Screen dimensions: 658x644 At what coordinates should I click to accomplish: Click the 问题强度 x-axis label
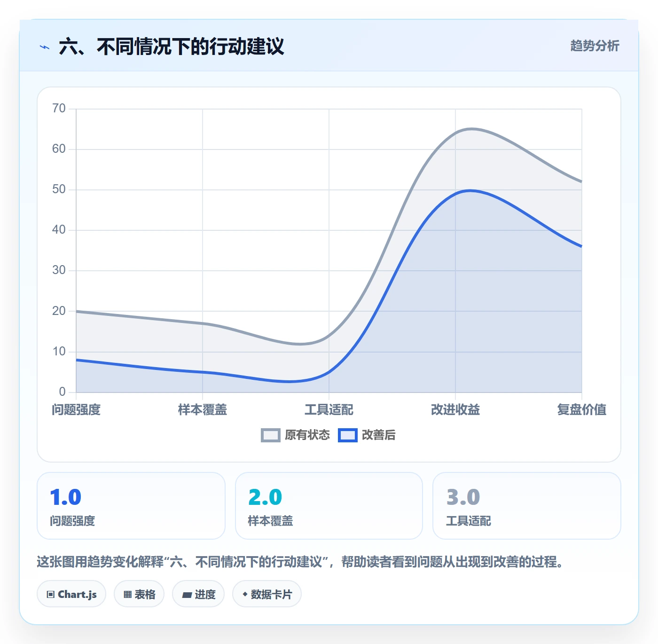click(x=76, y=410)
